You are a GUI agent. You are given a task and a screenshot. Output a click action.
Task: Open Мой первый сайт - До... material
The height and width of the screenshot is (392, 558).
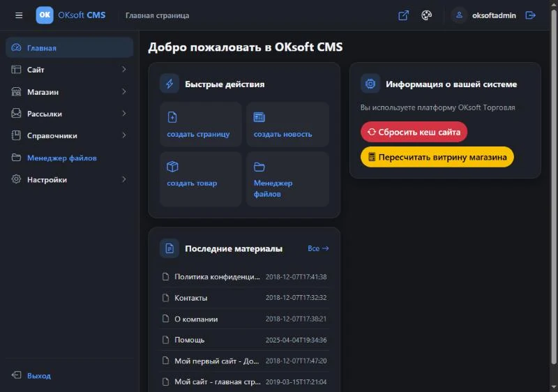click(x=217, y=361)
